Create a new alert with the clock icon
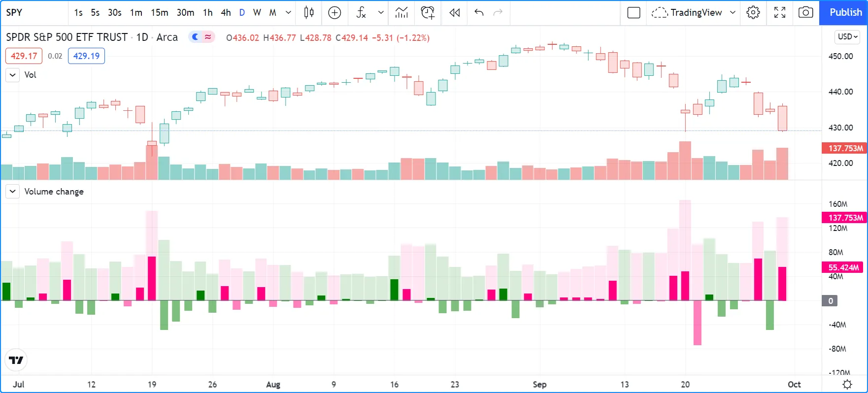The width and height of the screenshot is (868, 393). pos(428,13)
